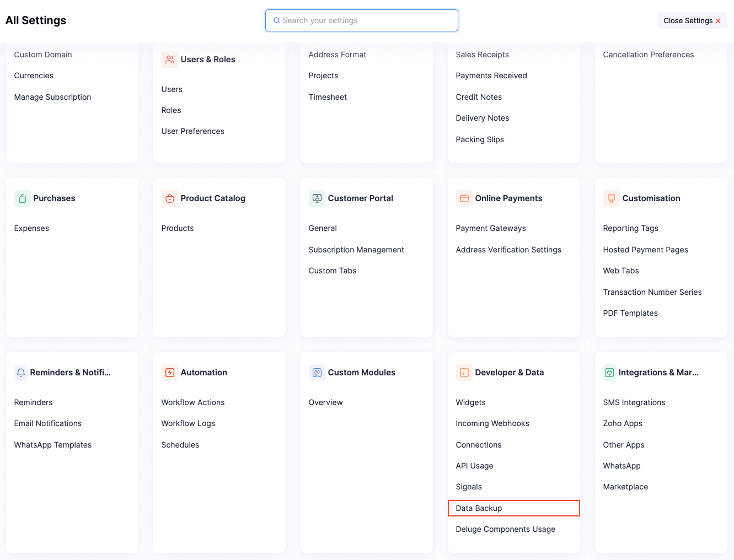Select the Customisation brush icon
Image resolution: width=734 pixels, height=560 pixels.
coord(611,198)
